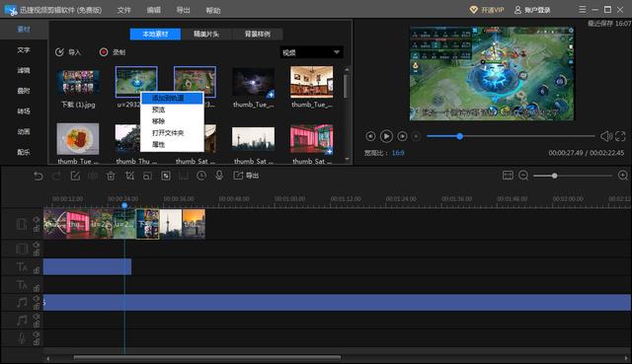
Task: Click the 导入 import button
Action: click(x=68, y=52)
